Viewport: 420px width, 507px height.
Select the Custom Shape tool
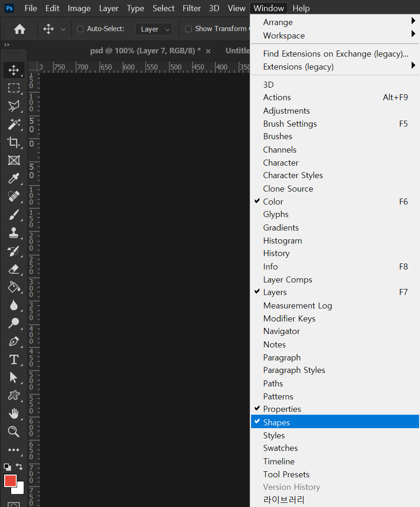pos(13,396)
